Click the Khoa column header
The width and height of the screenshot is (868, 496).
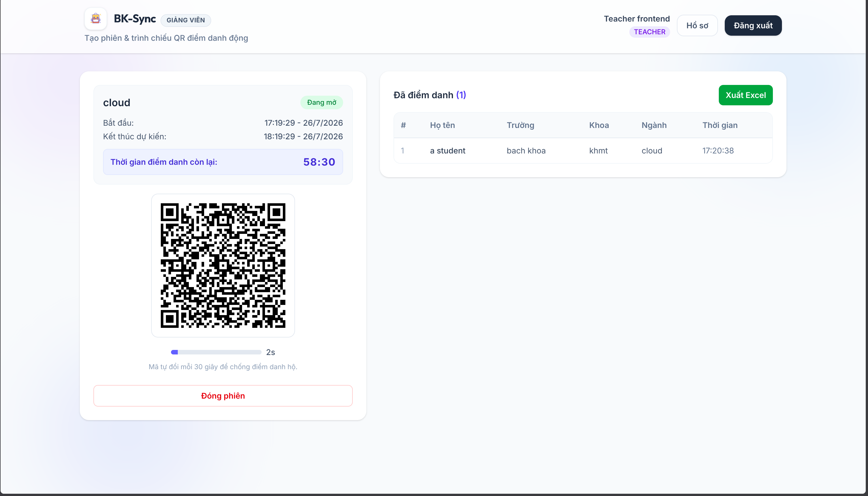click(x=599, y=125)
